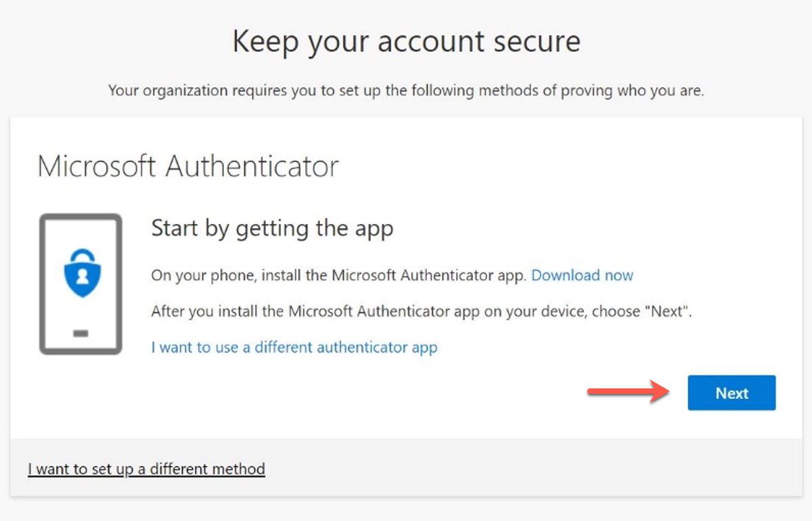The width and height of the screenshot is (812, 521).
Task: Click the blue Next button
Action: coord(731,393)
